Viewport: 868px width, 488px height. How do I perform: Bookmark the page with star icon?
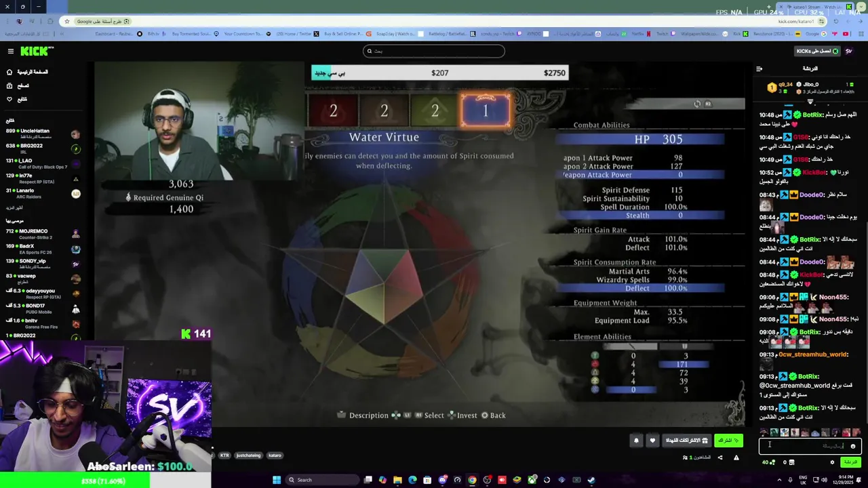click(66, 21)
